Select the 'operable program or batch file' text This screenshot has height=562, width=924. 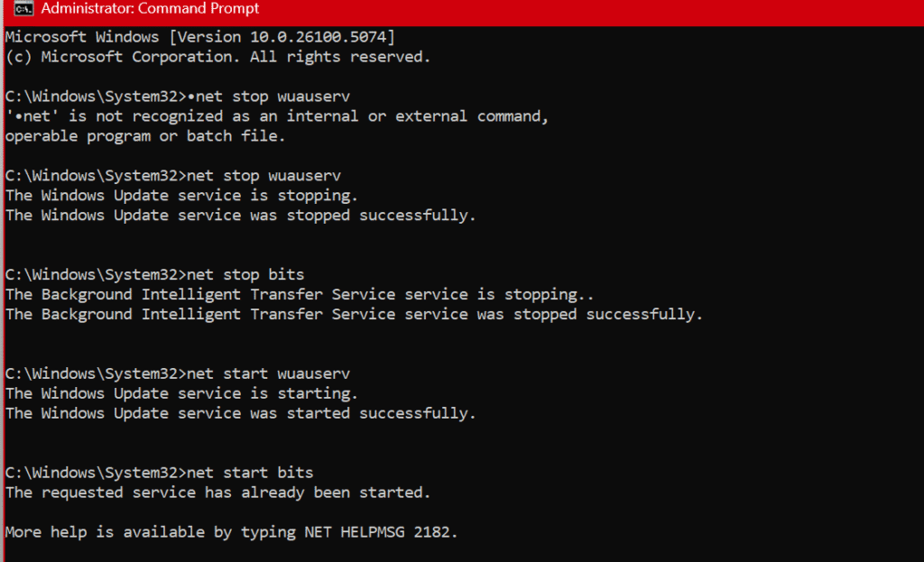pos(140,135)
